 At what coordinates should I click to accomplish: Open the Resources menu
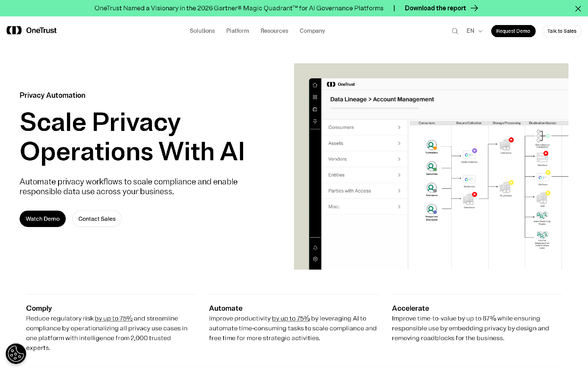coord(274,31)
